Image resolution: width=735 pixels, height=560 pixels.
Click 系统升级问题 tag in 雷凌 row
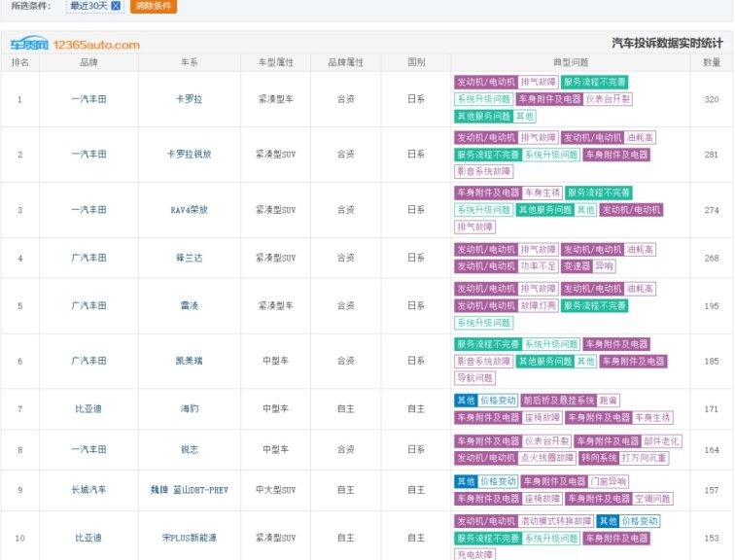[484, 323]
